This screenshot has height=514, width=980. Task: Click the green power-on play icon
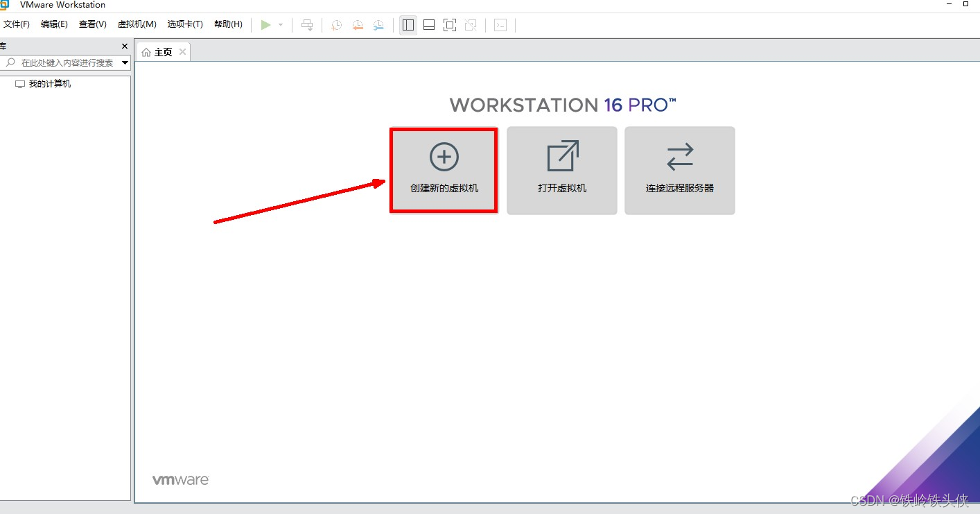click(265, 25)
